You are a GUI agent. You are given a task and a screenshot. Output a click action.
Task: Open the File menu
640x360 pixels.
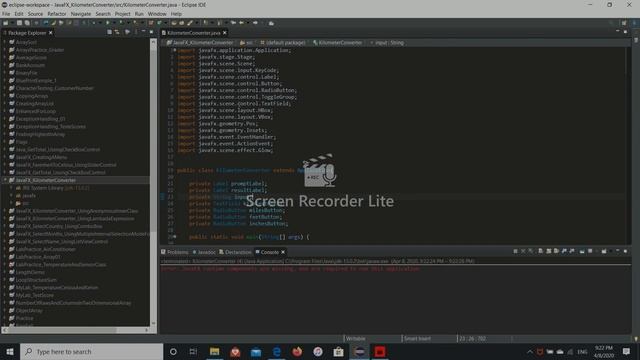tap(6, 14)
